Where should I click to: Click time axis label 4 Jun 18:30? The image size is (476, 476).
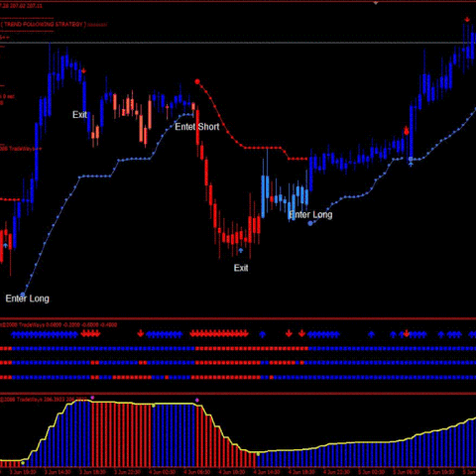tap(302, 472)
